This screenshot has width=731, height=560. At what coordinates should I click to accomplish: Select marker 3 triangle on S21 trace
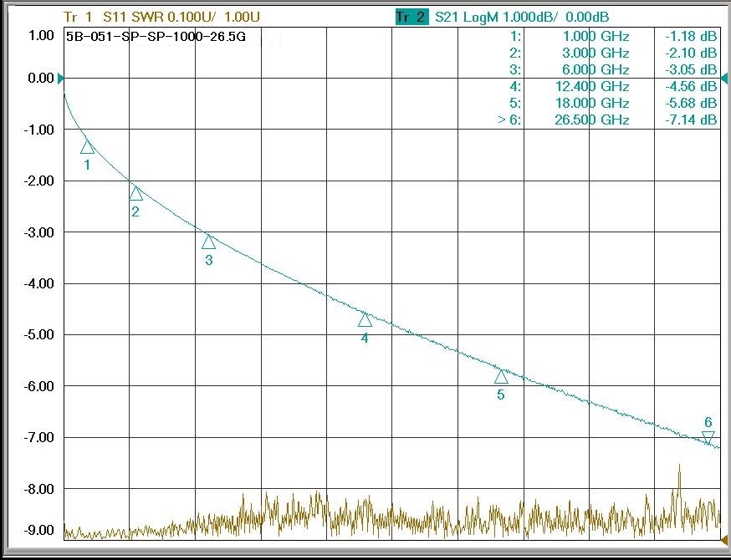[208, 242]
